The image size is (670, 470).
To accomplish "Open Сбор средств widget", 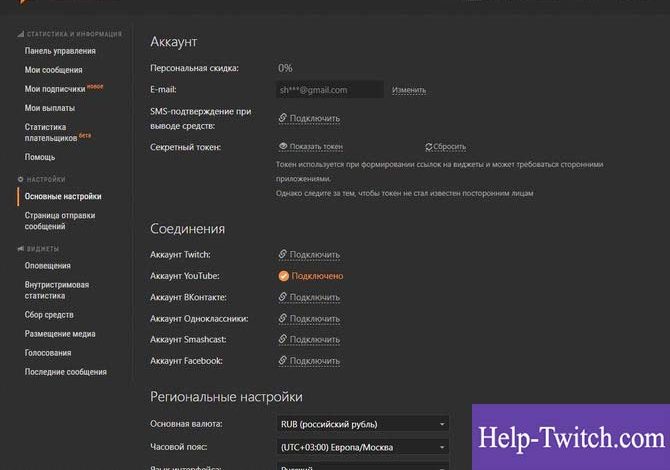I will coord(49,314).
